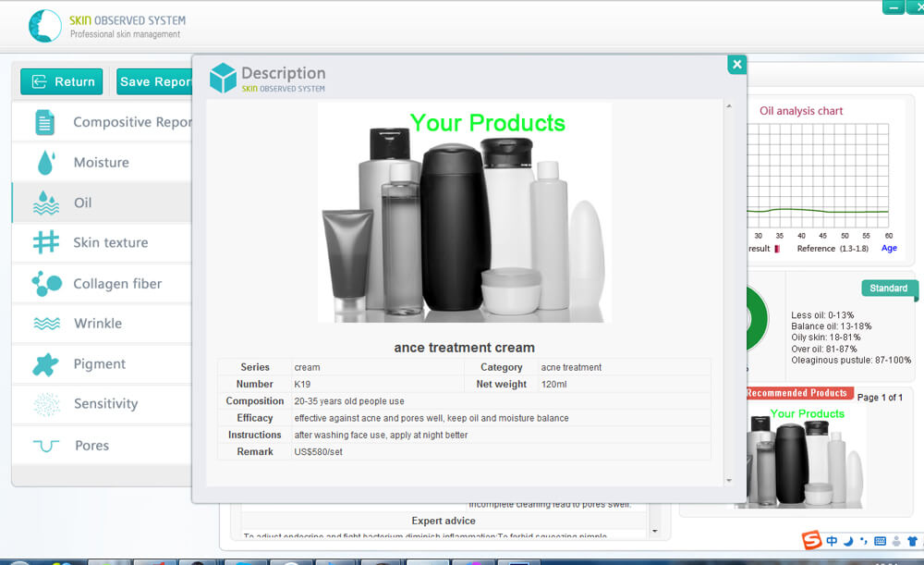The width and height of the screenshot is (924, 565).
Task: Select the recommended product thumbnail
Action: pyautogui.click(x=806, y=458)
